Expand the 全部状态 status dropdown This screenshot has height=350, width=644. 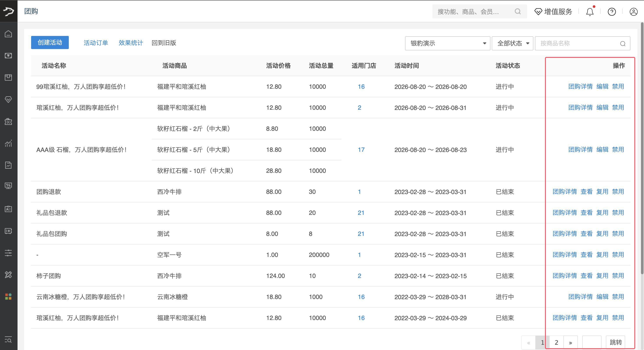point(513,43)
